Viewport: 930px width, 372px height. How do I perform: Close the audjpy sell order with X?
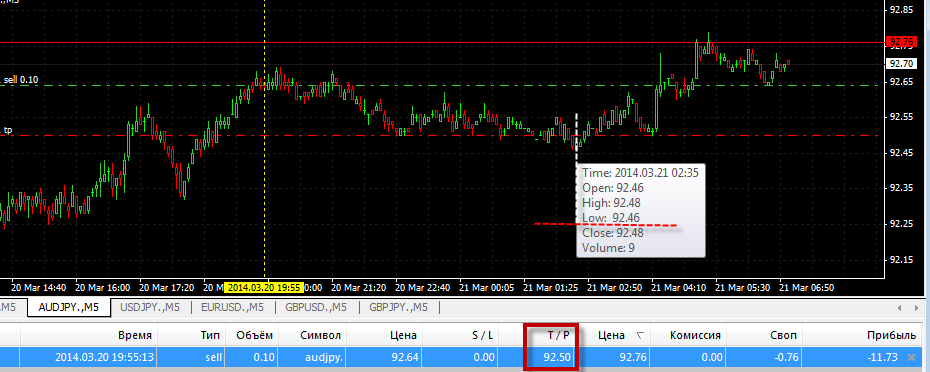click(912, 357)
